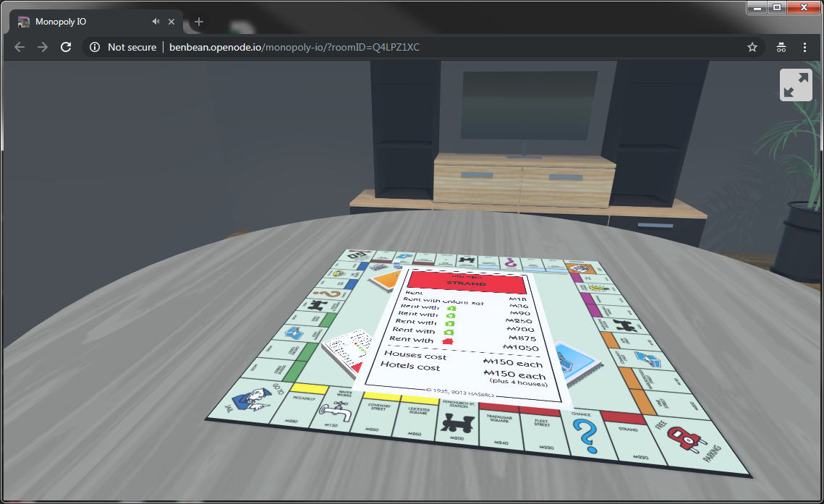Open a new browser tab

click(x=199, y=22)
